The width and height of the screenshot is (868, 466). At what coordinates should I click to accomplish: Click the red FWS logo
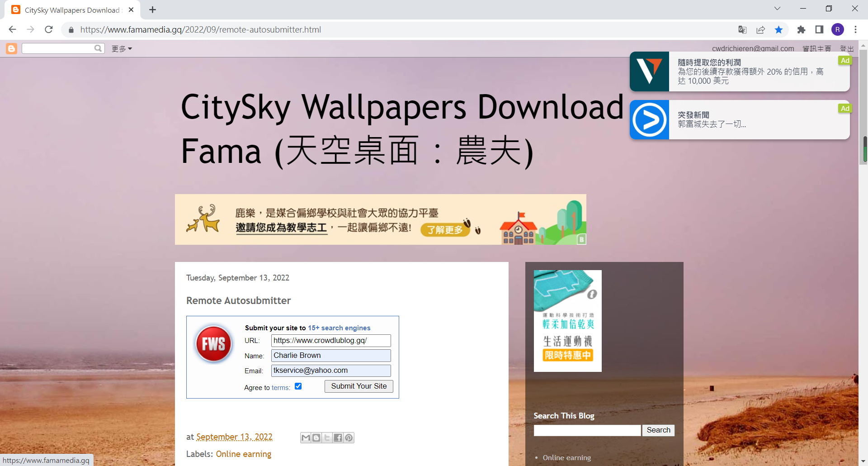(x=213, y=344)
